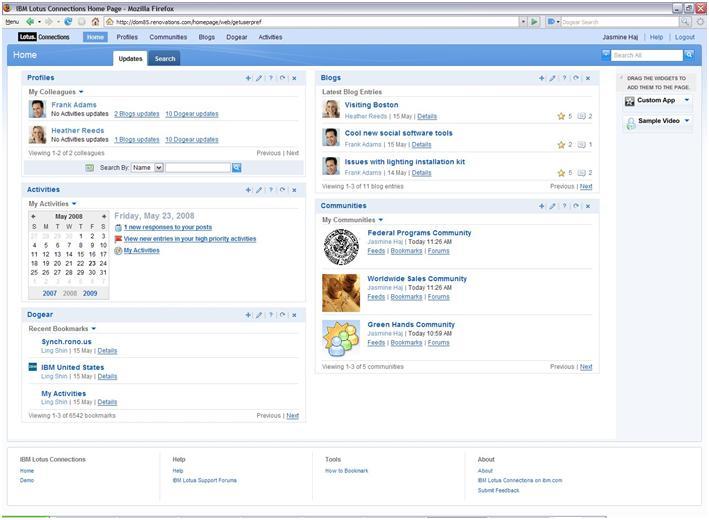Close the Blogs widget

(x=588, y=78)
